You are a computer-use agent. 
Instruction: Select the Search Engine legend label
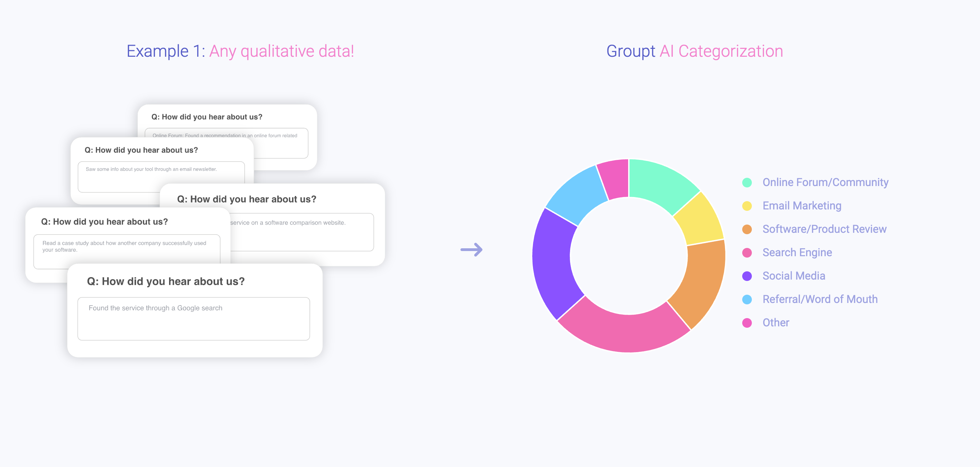tap(797, 253)
